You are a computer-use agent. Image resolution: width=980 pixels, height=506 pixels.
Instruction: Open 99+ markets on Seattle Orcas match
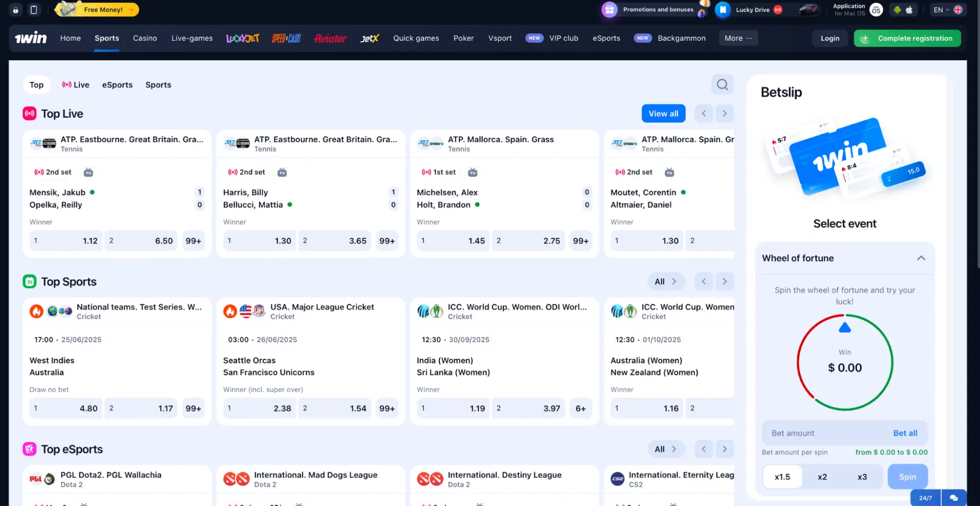coord(387,408)
